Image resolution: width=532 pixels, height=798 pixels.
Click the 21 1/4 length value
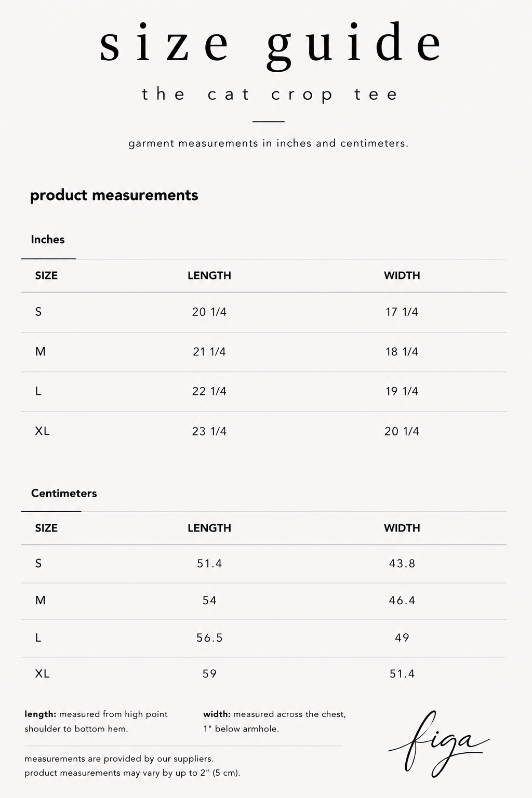pyautogui.click(x=209, y=352)
